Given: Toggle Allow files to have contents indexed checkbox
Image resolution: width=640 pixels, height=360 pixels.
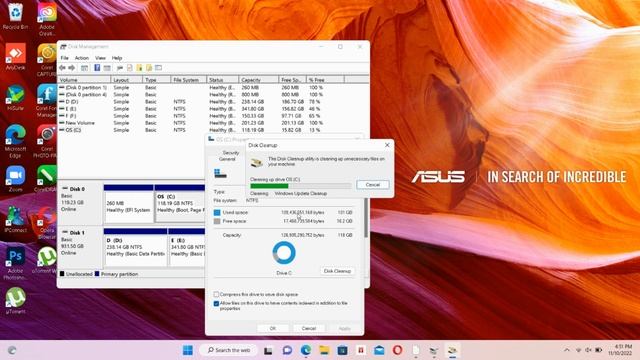Looking at the screenshot, I should (x=216, y=304).
